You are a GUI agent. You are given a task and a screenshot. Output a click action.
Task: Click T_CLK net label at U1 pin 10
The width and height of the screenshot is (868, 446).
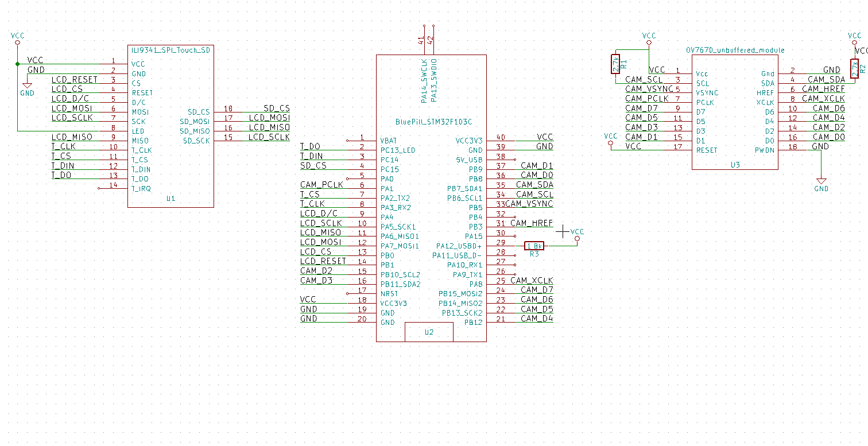pyautogui.click(x=64, y=146)
